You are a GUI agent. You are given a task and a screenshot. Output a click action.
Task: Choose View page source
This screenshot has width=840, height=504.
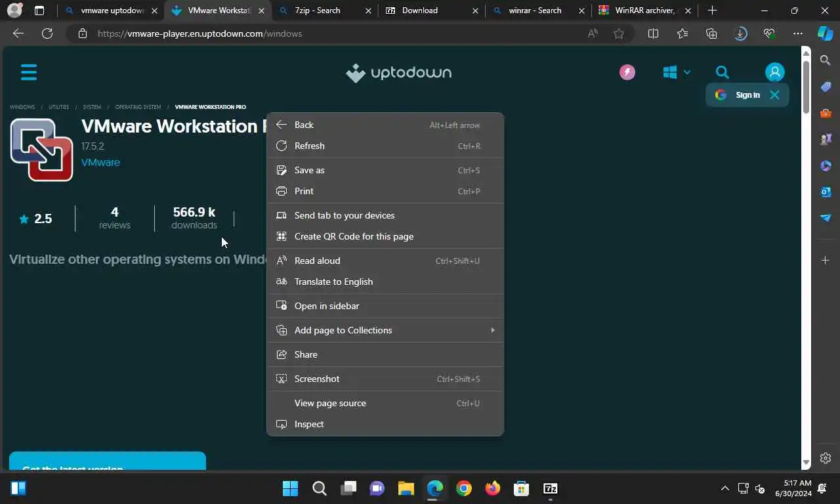click(385, 403)
